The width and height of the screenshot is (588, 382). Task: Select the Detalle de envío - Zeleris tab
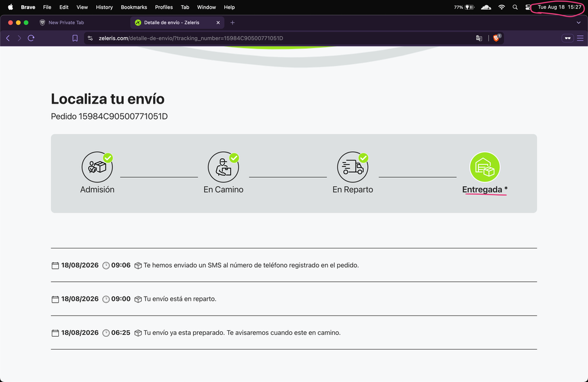(177, 22)
